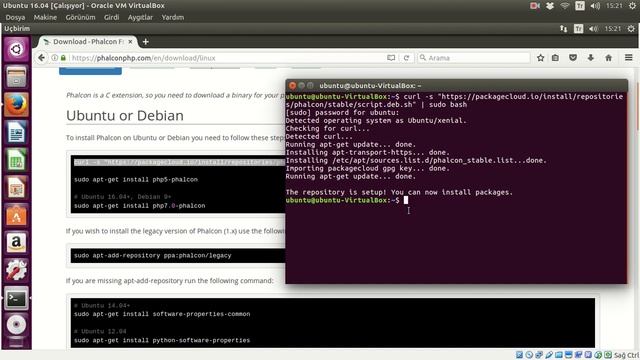Open LibreOffice Impress from the dock
The width and height of the screenshot is (640, 360).
pyautogui.click(x=16, y=187)
